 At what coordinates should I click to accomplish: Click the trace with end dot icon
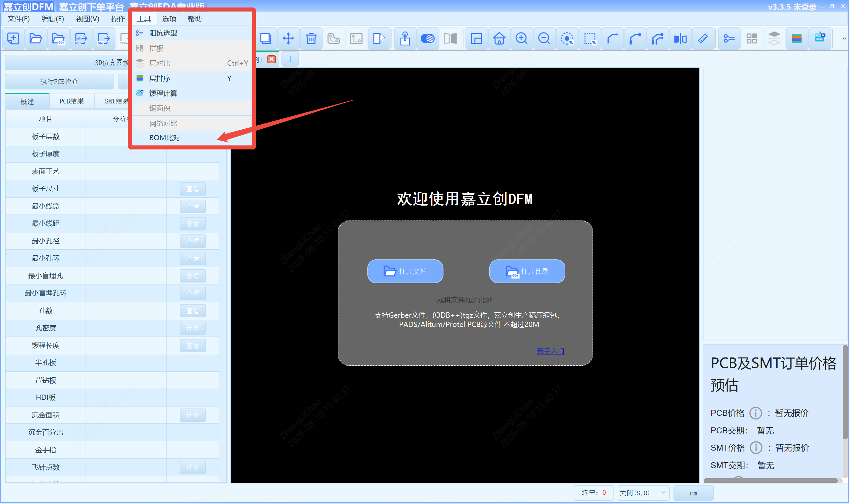coord(635,38)
